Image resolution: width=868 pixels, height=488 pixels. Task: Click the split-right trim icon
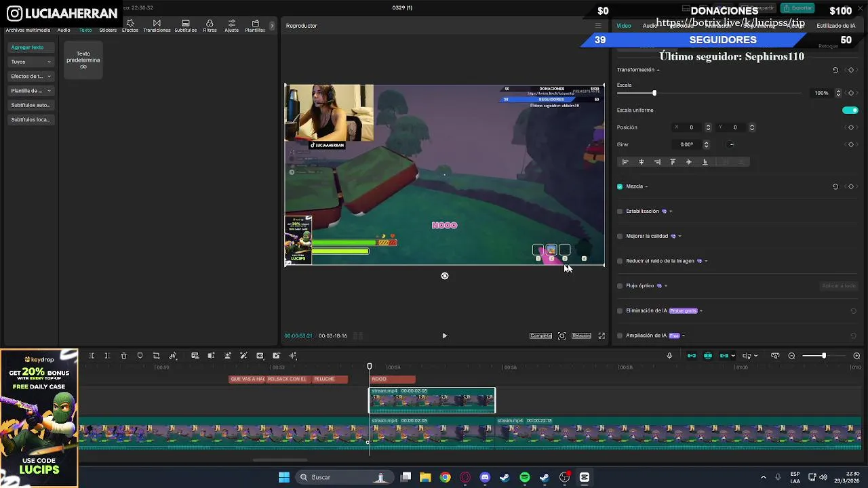pos(107,356)
